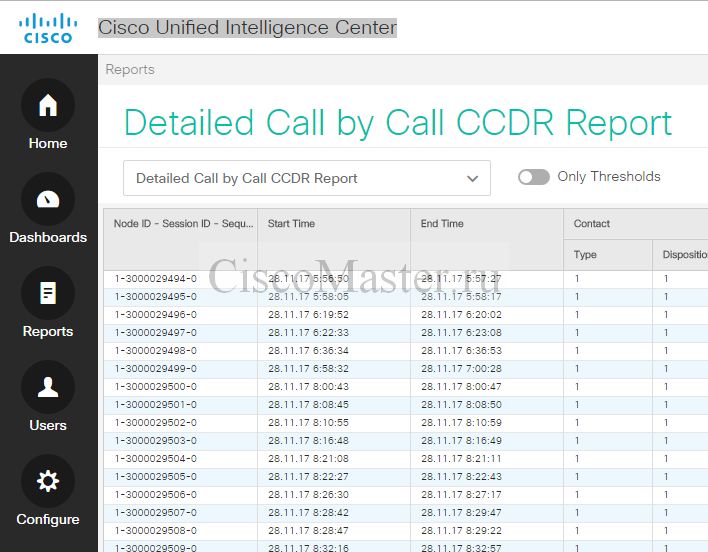Select the row 1-3000029494-0
This screenshot has height=552, width=708.
[x=405, y=279]
